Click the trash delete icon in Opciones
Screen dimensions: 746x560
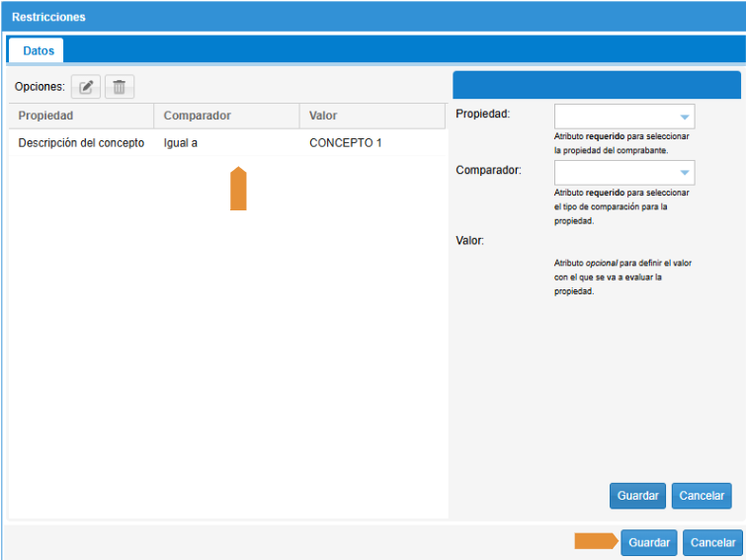(120, 87)
